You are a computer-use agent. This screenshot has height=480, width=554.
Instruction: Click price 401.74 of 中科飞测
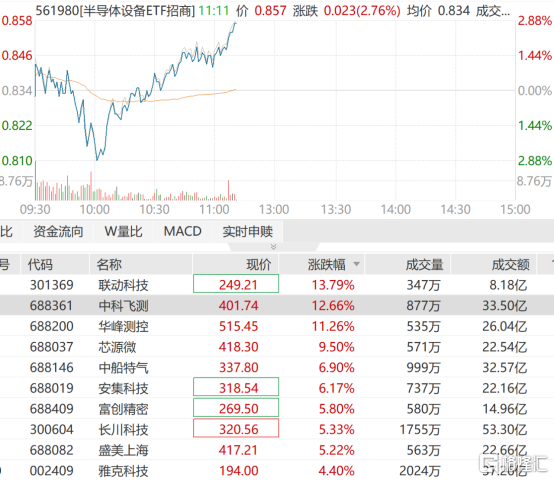click(x=238, y=306)
